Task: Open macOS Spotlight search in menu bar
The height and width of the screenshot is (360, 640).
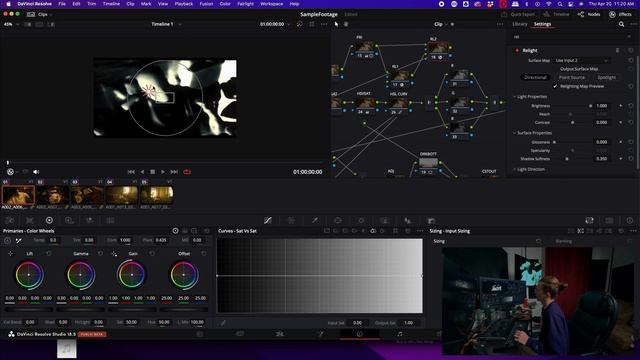Action: pos(560,4)
